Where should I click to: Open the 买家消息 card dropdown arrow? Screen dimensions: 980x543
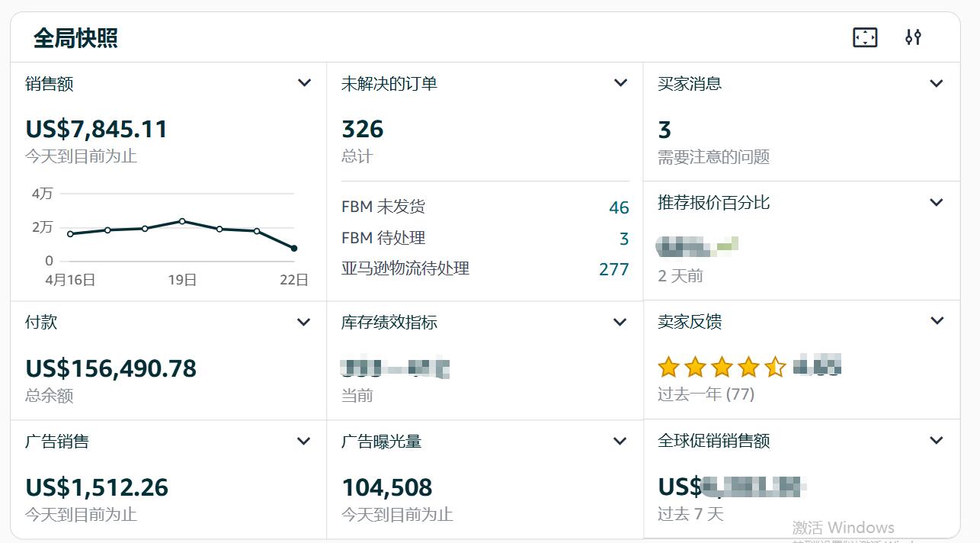pos(937,83)
